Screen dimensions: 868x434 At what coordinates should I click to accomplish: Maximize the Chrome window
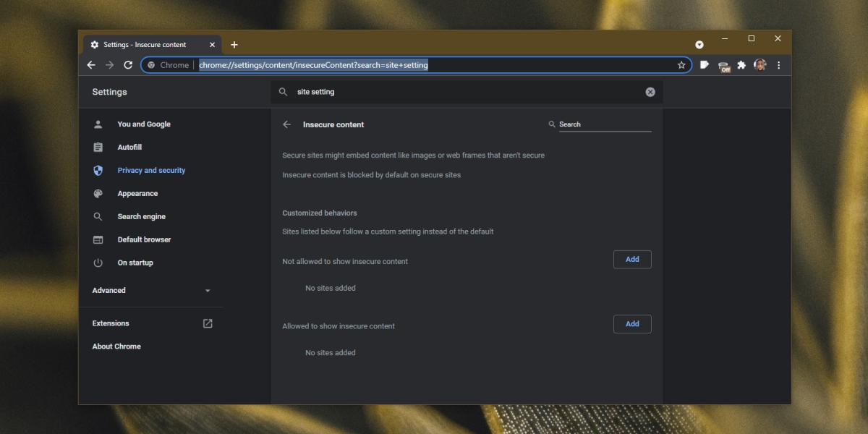pyautogui.click(x=752, y=38)
